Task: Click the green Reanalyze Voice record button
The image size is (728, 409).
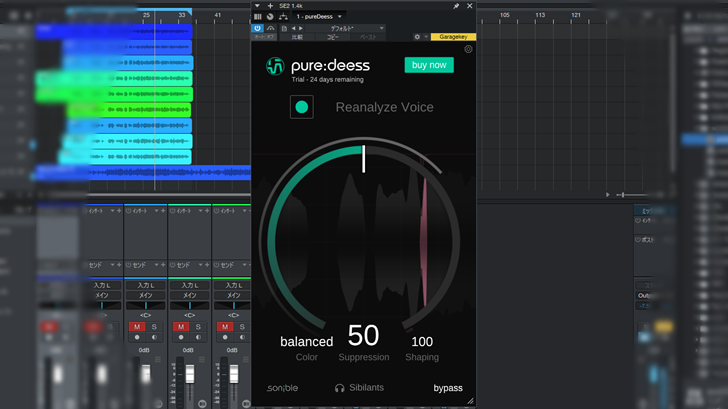Action: tap(302, 107)
